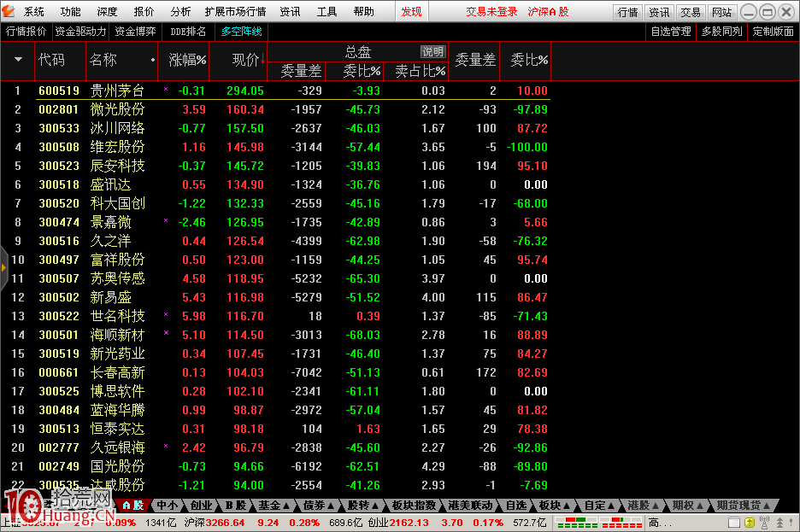
Task: Switch to the 自选 bottom tab
Action: (x=516, y=506)
